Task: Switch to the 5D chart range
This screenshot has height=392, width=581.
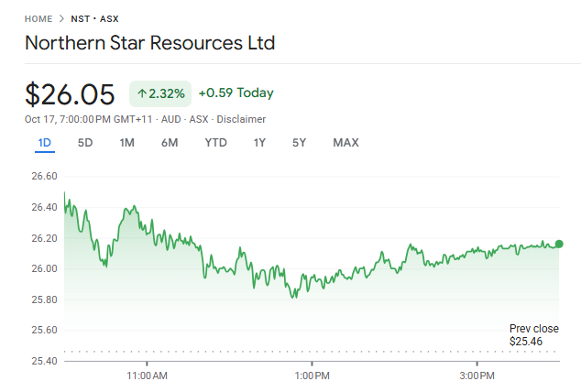Action: coord(85,142)
